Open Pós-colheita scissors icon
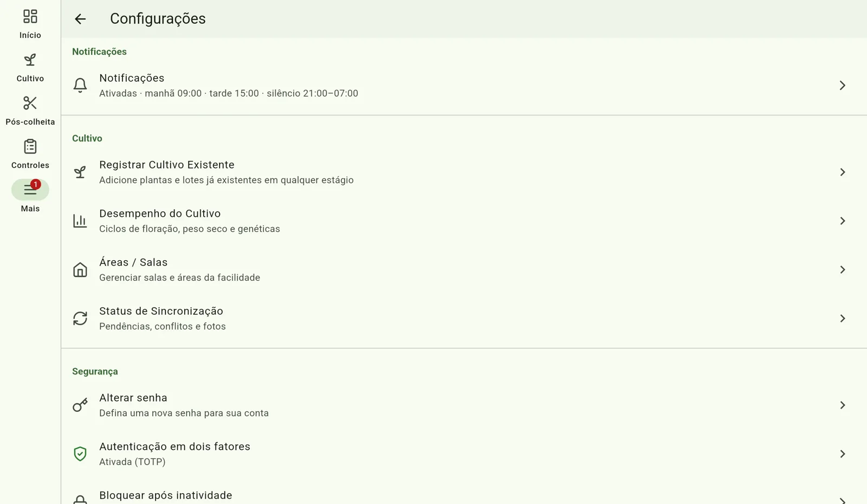Screen dimensions: 867x504 [x=30, y=103]
